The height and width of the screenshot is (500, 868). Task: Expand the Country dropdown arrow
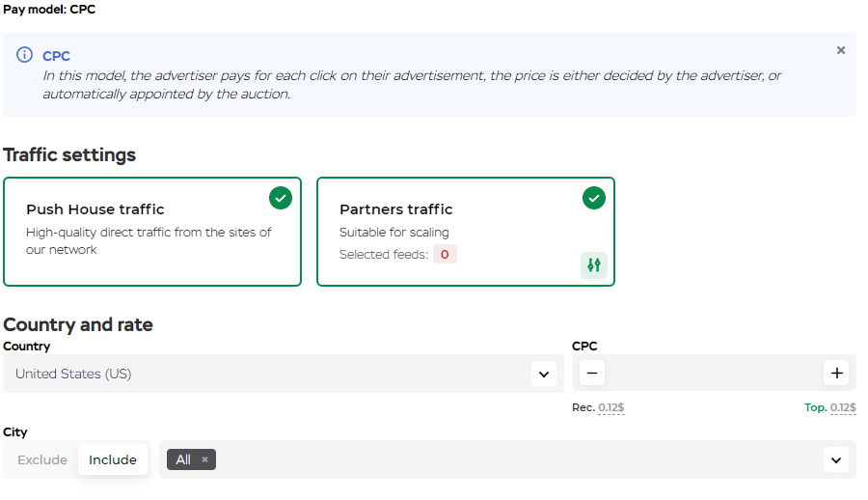[x=544, y=374]
